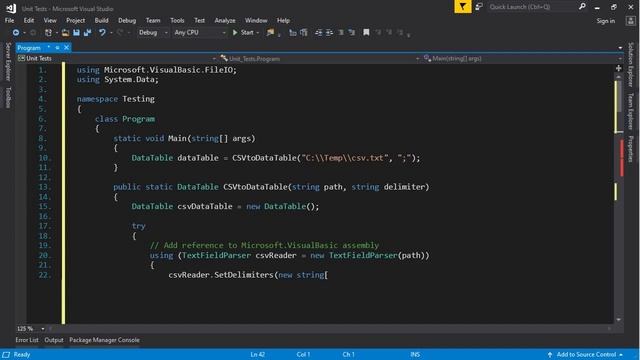Click the 'namespace Testing' line in code
This screenshot has height=360, width=640.
pyautogui.click(x=116, y=99)
